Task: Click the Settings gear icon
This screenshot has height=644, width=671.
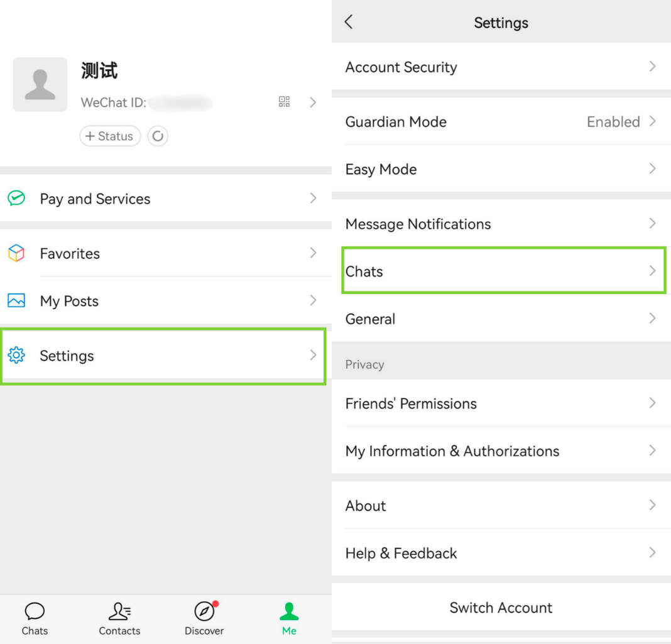Action: (x=16, y=356)
